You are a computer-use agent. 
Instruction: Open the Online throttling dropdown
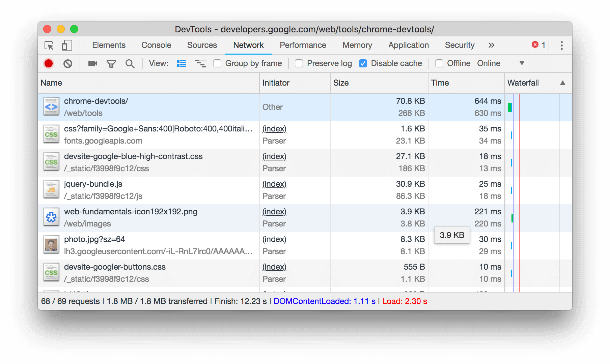501,63
